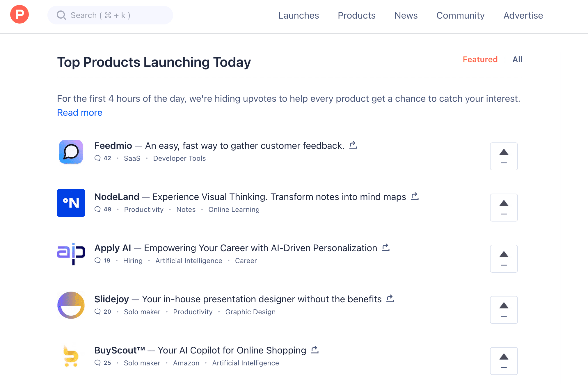588x384 pixels.
Task: Click the Apply AI comment count 19
Action: click(107, 260)
